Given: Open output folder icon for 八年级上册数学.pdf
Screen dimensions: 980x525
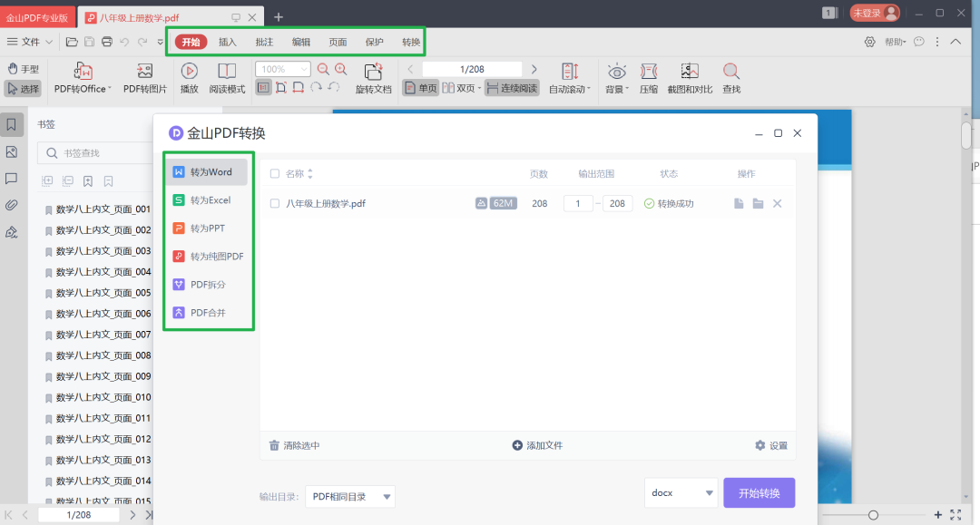Looking at the screenshot, I should 758,203.
